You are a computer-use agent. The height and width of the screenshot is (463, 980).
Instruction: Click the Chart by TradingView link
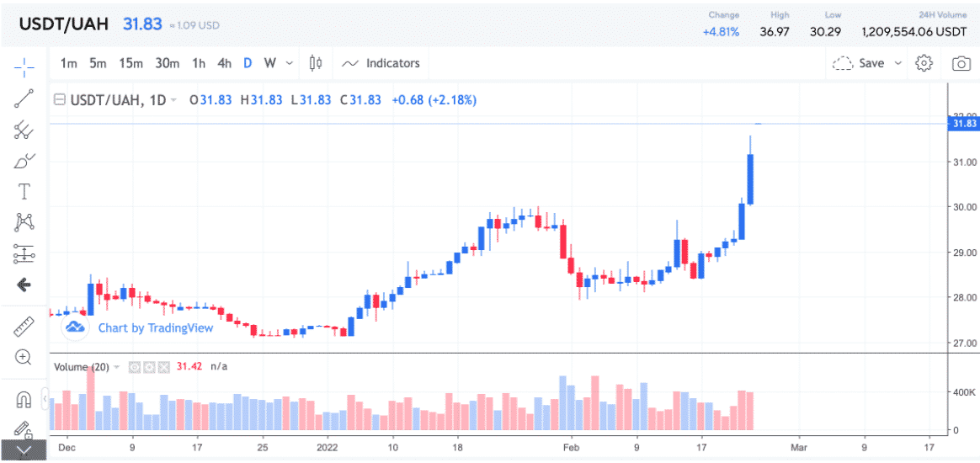(156, 327)
